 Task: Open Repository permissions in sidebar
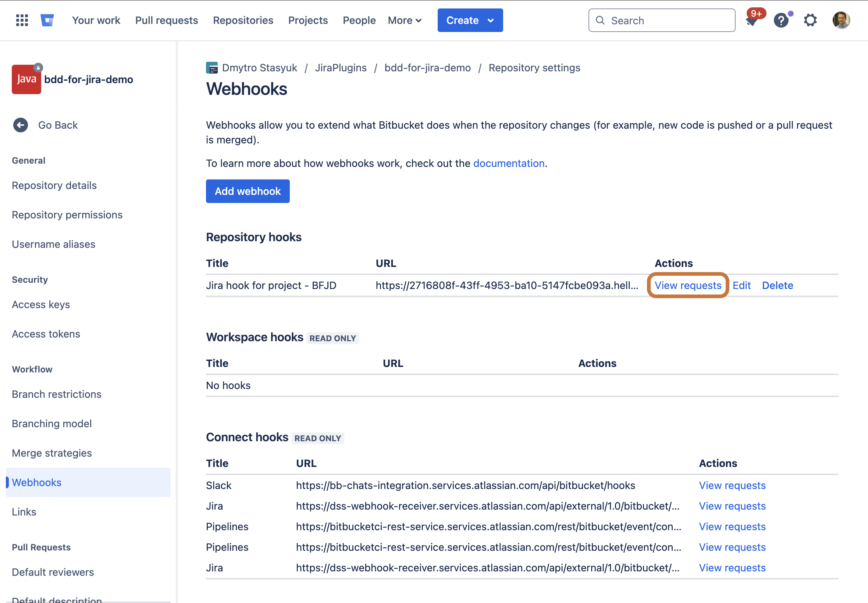(67, 215)
